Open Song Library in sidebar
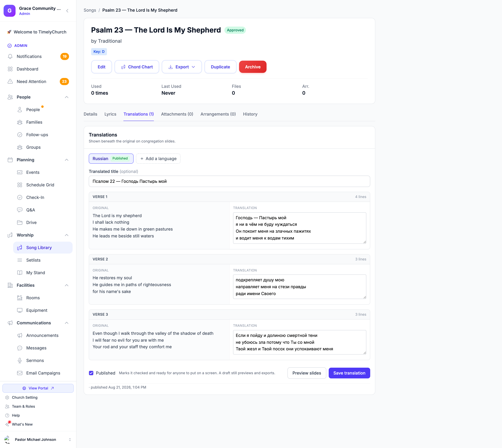This screenshot has height=448, width=502. tap(43, 248)
